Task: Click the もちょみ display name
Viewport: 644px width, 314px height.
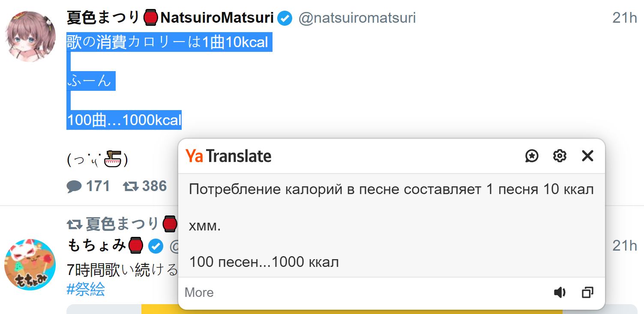Action: coord(96,245)
